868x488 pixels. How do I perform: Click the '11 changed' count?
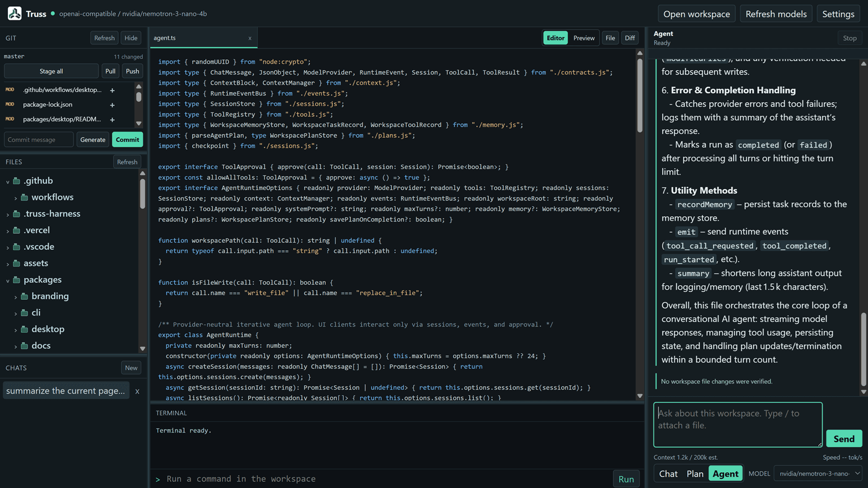(128, 56)
